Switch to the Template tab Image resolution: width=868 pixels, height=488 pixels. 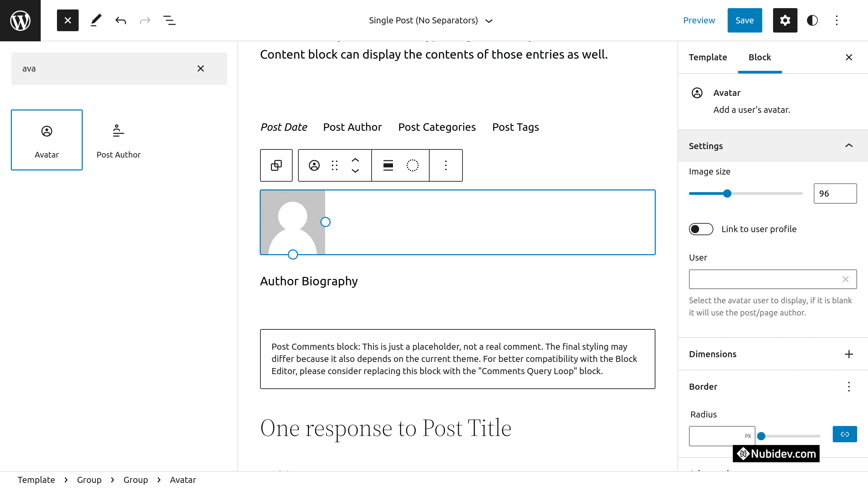point(708,57)
